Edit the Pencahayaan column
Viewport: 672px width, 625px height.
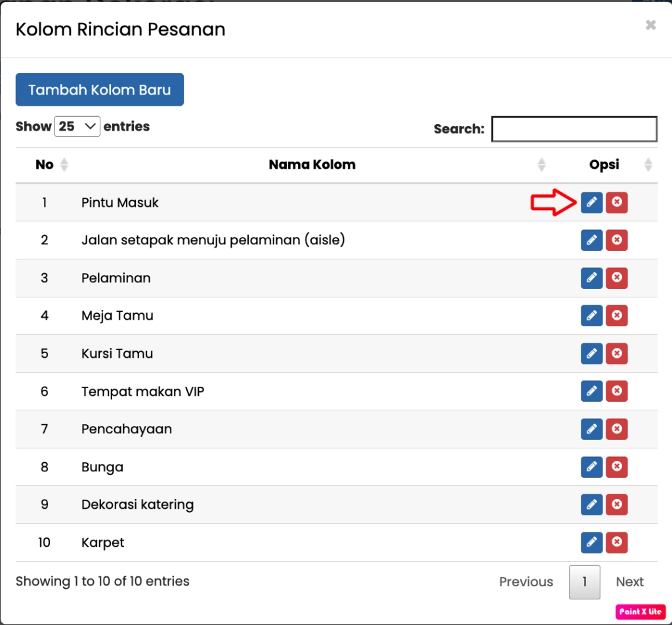pyautogui.click(x=591, y=429)
